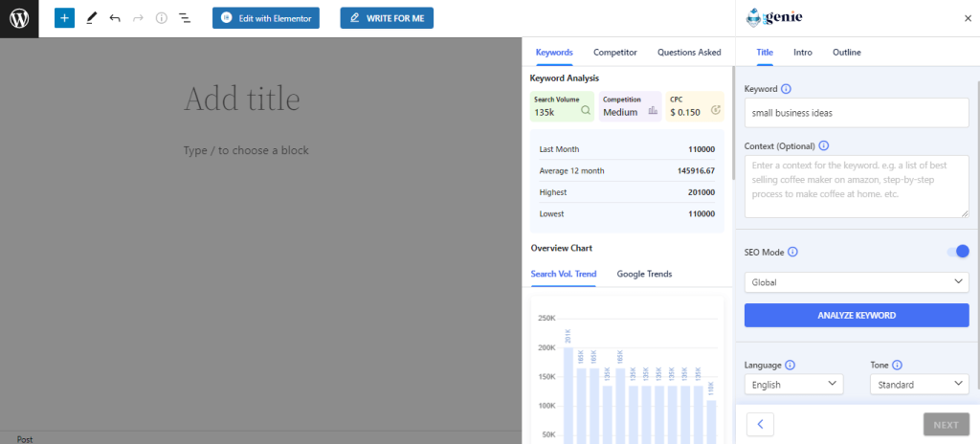Open the English language dropdown
980x444 pixels.
click(x=793, y=384)
